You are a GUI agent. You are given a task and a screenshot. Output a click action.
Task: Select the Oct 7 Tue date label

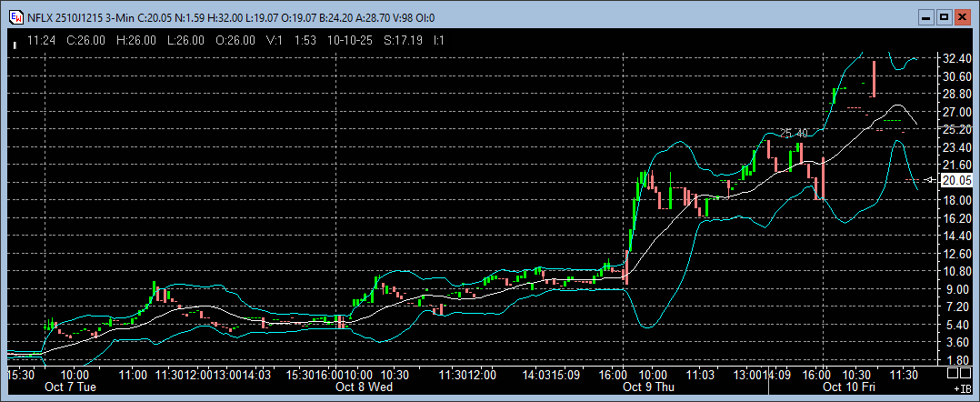pyautogui.click(x=71, y=387)
